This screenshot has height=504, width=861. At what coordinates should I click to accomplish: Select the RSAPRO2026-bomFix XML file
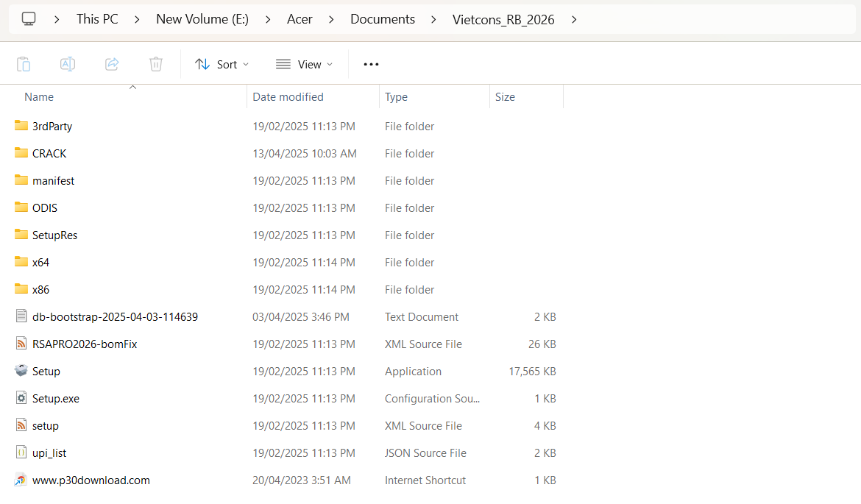point(85,344)
